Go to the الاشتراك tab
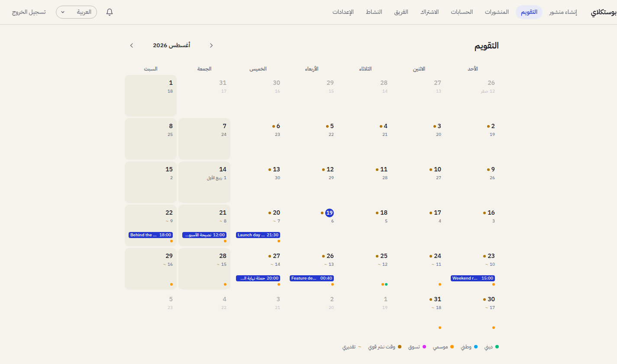Screen dimensions: 617x364 (430, 12)
